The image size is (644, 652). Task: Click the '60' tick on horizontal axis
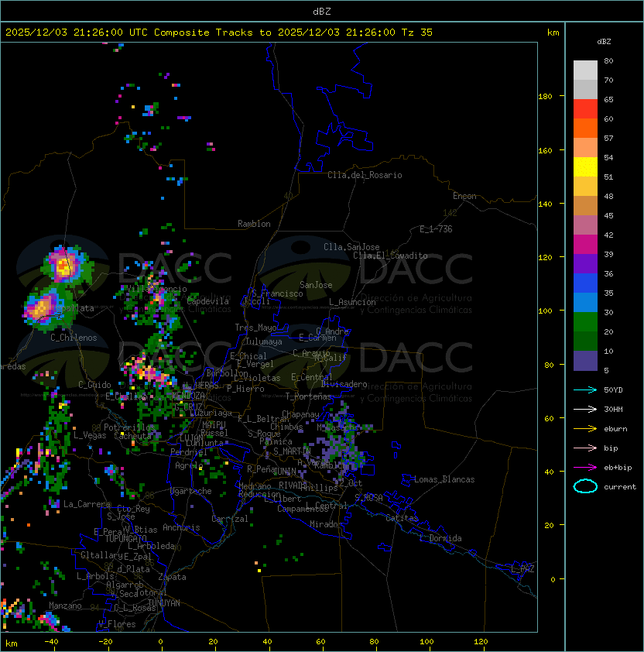[320, 642]
